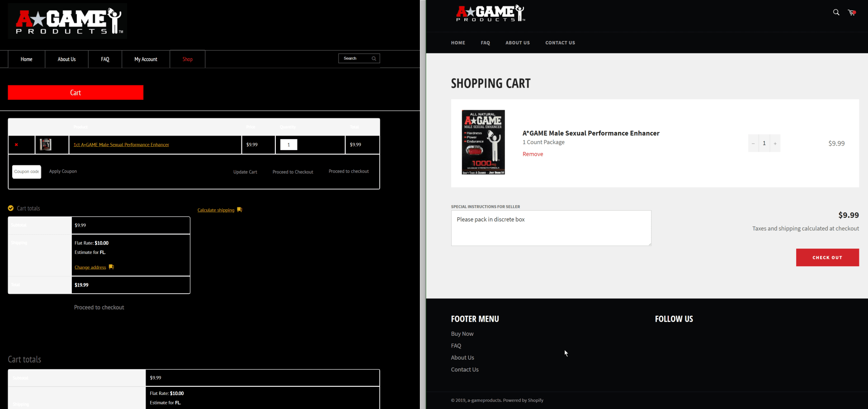
Task: Click the A-Game Products logo above the Home tab
Action: pyautogui.click(x=67, y=21)
